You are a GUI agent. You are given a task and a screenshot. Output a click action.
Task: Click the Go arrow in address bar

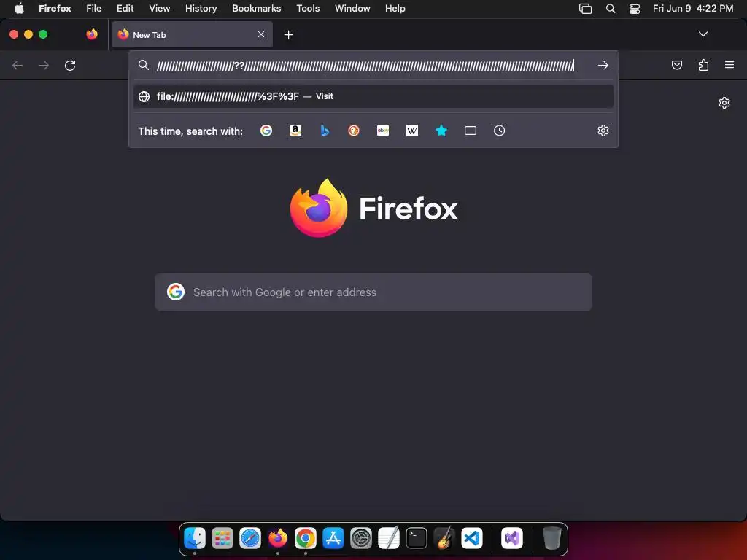(x=603, y=65)
